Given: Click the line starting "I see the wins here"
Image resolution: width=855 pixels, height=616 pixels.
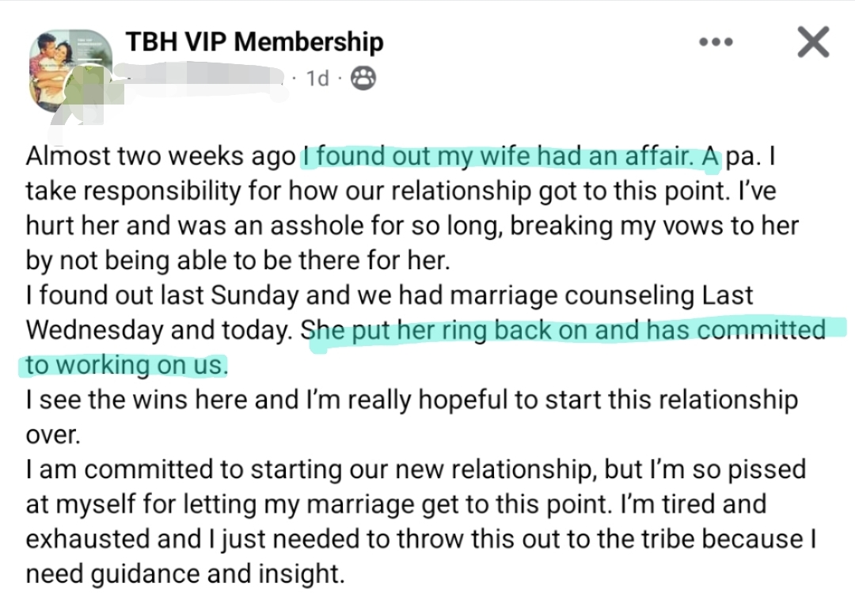Looking at the screenshot, I should click(x=412, y=400).
